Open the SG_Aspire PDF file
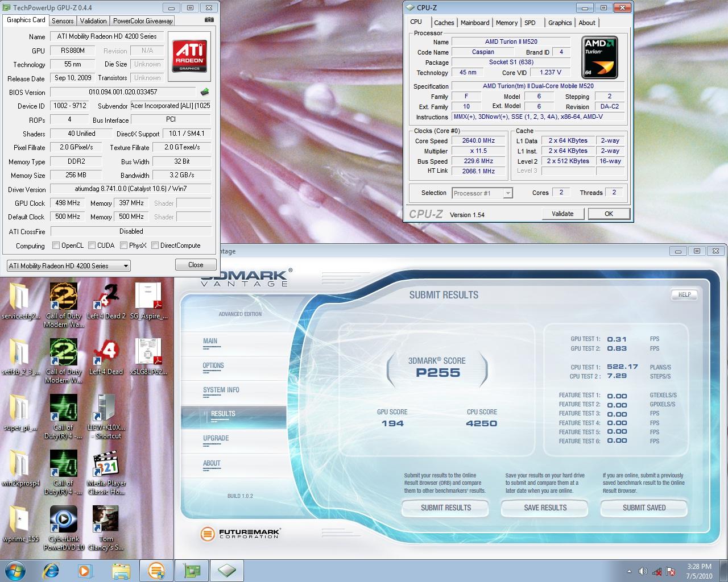728x582 pixels. (x=149, y=301)
